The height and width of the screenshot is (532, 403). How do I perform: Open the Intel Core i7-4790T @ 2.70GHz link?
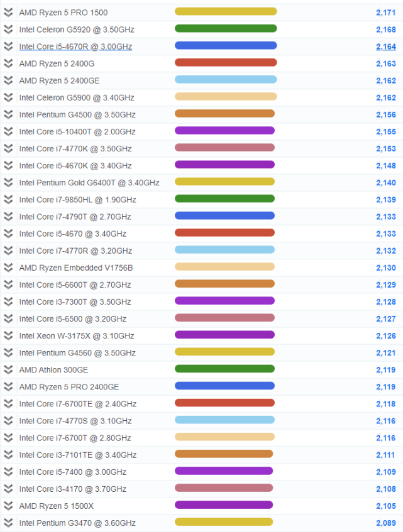pos(75,217)
